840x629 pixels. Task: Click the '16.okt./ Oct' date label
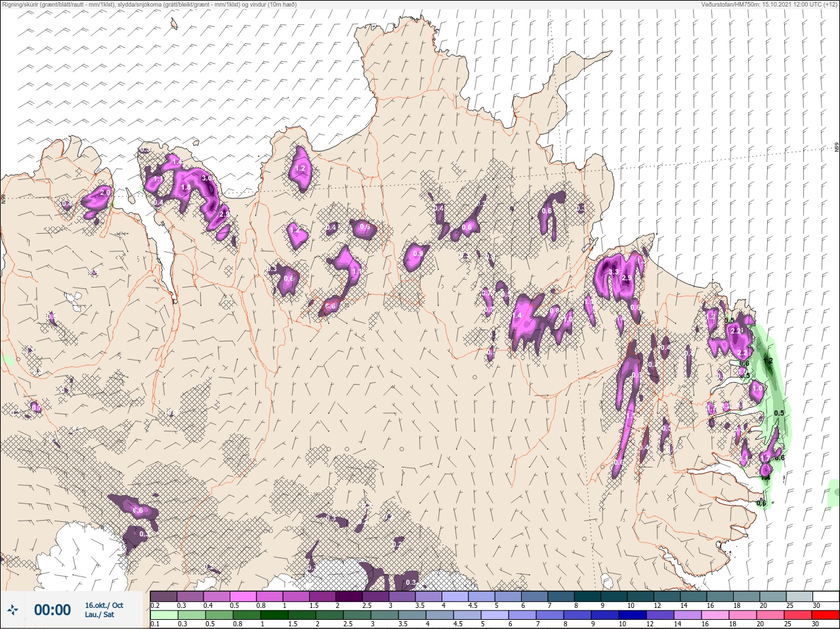[x=104, y=605]
